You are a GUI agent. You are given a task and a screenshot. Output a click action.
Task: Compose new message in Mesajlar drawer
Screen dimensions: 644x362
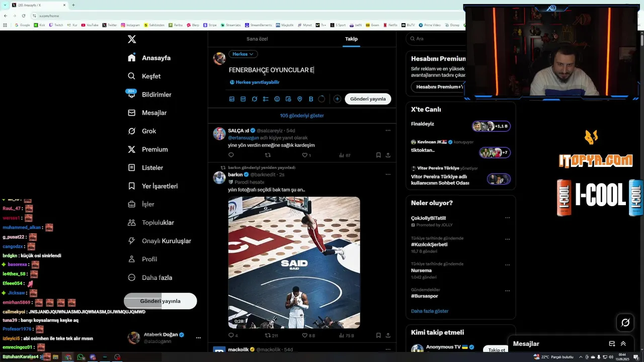click(x=612, y=344)
